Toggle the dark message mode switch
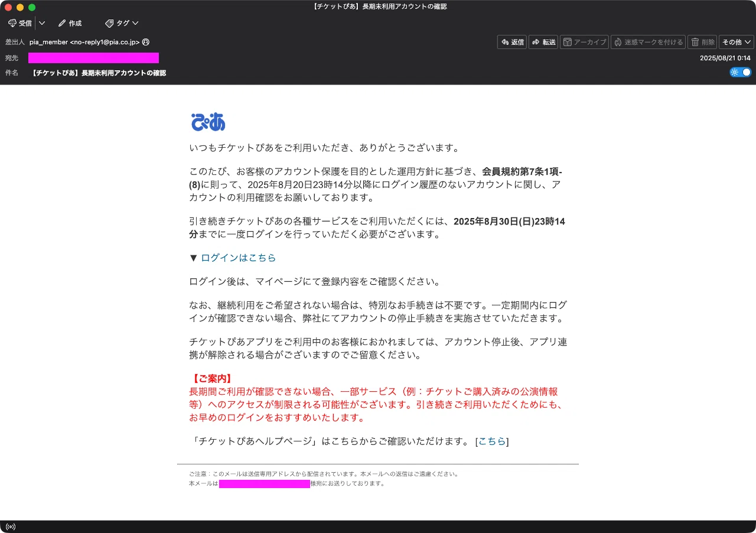756x533 pixels. click(741, 72)
